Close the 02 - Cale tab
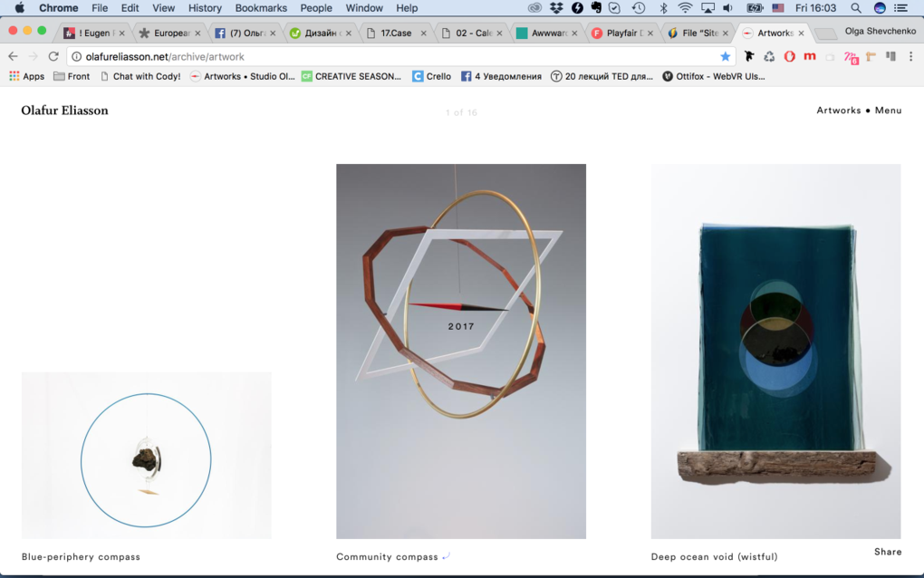 point(499,34)
